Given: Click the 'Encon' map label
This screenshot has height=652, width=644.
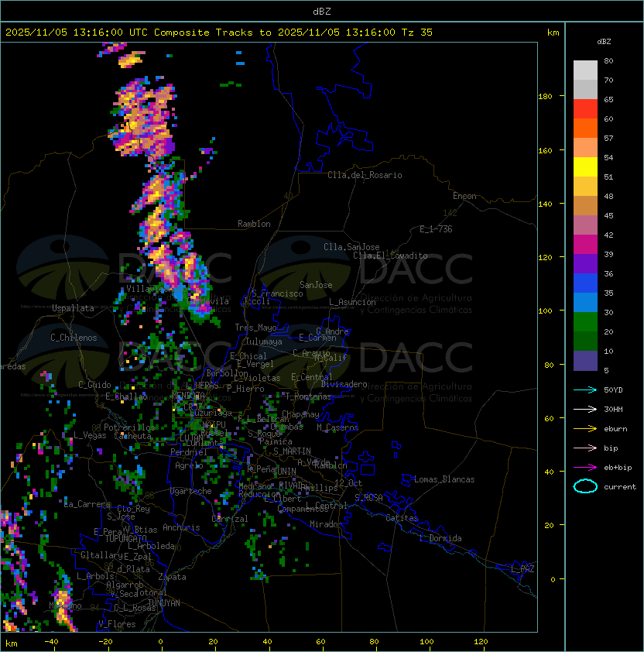Looking at the screenshot, I should (x=464, y=196).
